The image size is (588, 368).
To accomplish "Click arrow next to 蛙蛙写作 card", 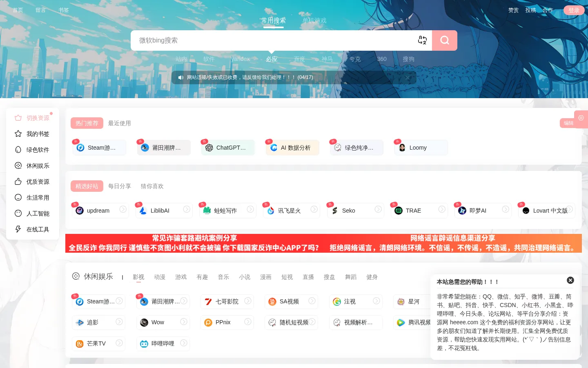I will pyautogui.click(x=250, y=209).
